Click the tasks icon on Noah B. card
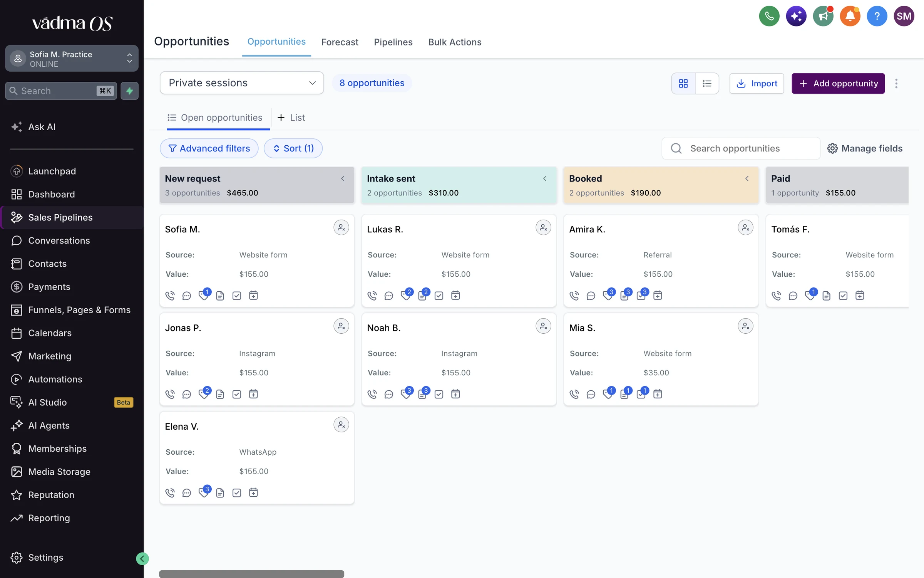This screenshot has width=924, height=578. pos(439,394)
